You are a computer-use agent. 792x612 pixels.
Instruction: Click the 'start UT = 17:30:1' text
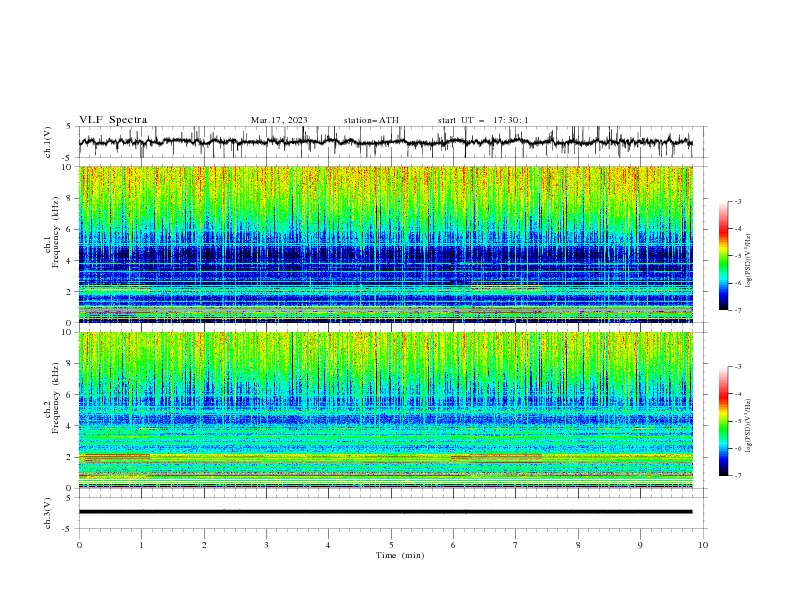coord(483,120)
